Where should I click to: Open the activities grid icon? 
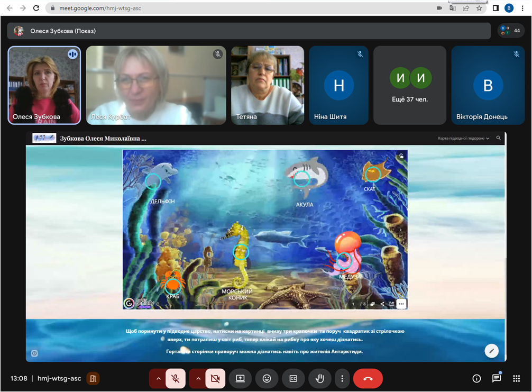pyautogui.click(x=516, y=378)
